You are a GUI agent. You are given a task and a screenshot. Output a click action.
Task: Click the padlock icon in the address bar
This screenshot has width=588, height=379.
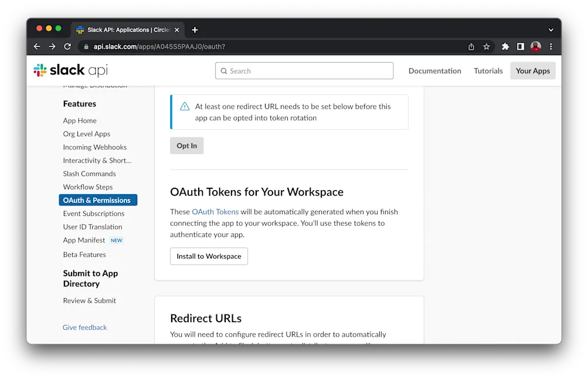click(86, 46)
